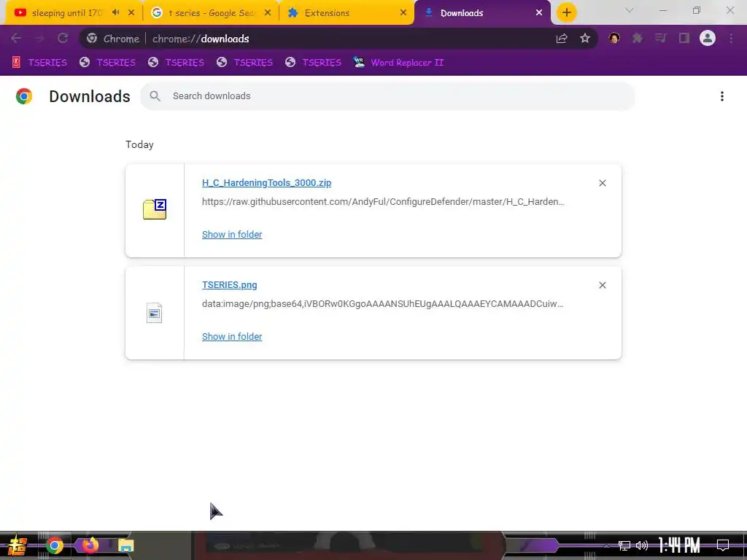This screenshot has width=747, height=560.
Task: Show H_C_HardeningTools_3000.zip in folder
Action: pos(232,234)
